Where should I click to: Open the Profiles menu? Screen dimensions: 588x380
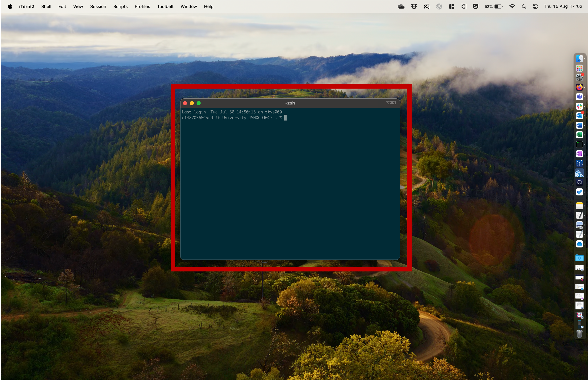142,7
